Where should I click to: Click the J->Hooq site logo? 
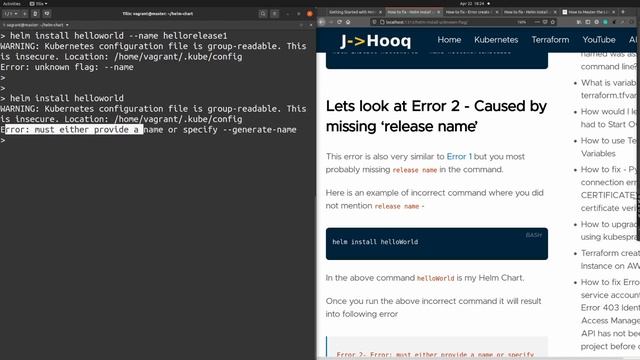pos(376,40)
